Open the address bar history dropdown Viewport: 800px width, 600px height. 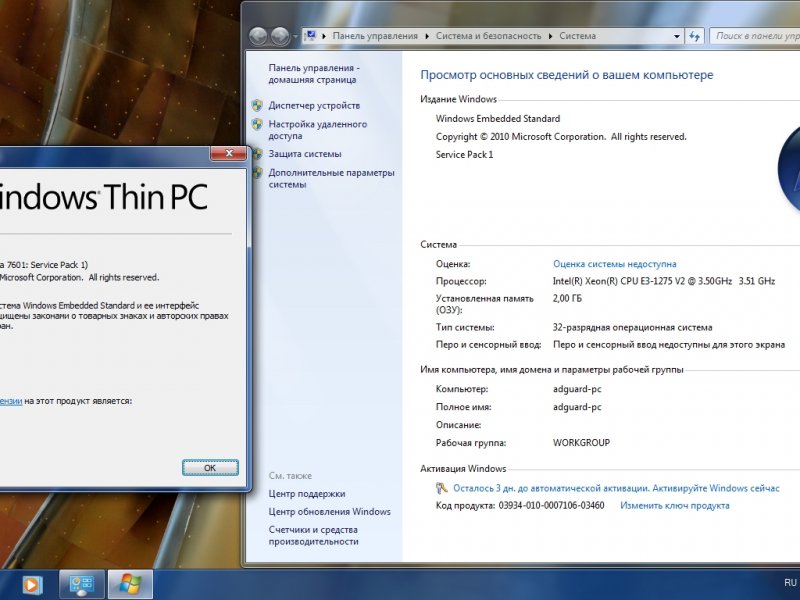677,36
